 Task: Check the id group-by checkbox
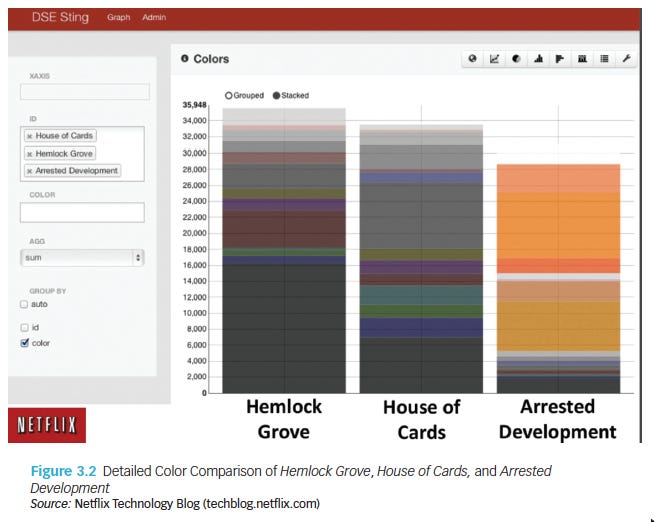point(25,327)
